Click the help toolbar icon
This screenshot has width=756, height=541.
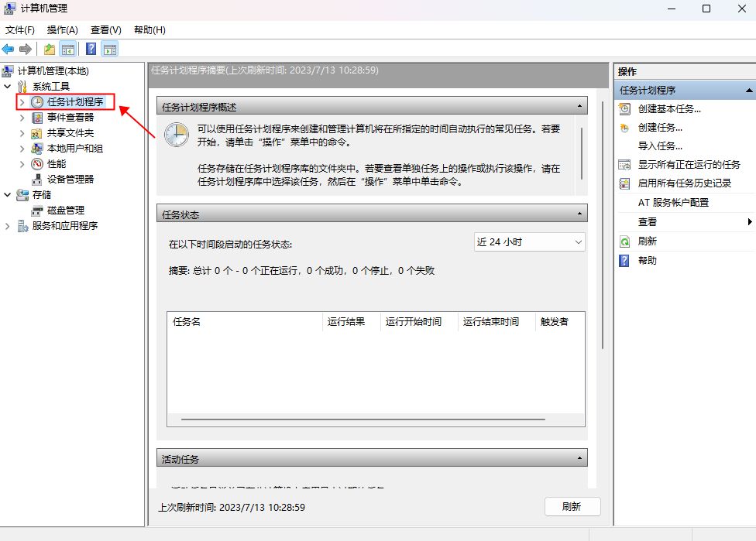click(91, 48)
